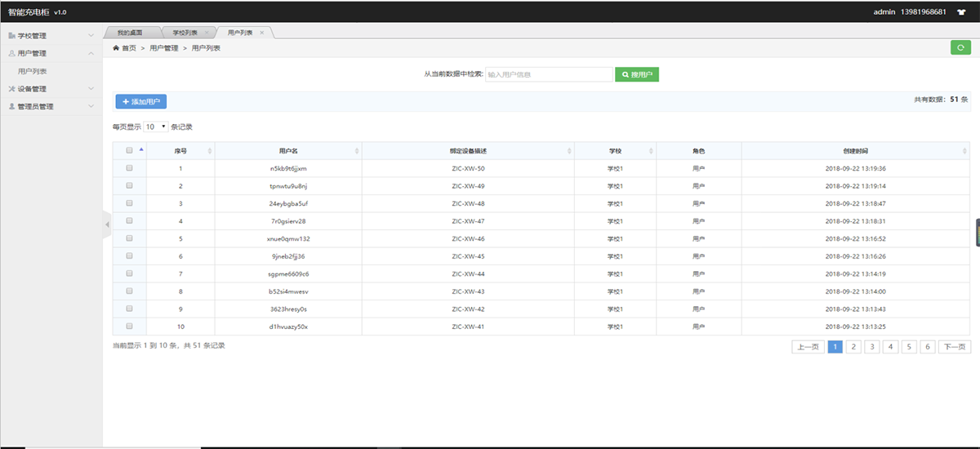Sort table by 创建时间 sort arrows
This screenshot has height=449, width=980.
pyautogui.click(x=964, y=151)
